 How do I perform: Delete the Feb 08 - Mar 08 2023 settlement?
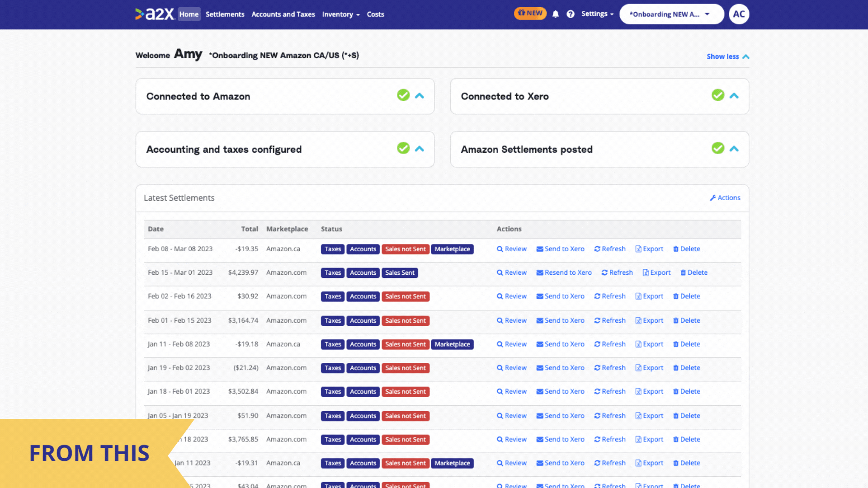click(687, 249)
